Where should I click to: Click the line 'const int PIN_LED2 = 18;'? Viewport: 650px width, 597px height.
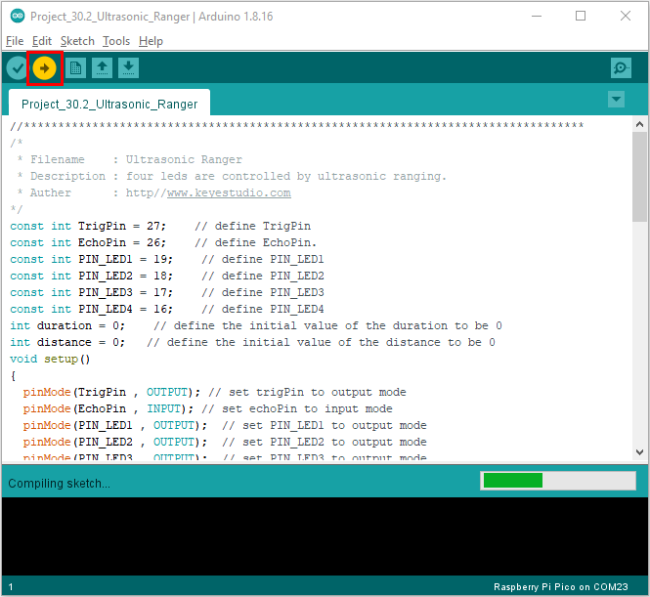(91, 276)
